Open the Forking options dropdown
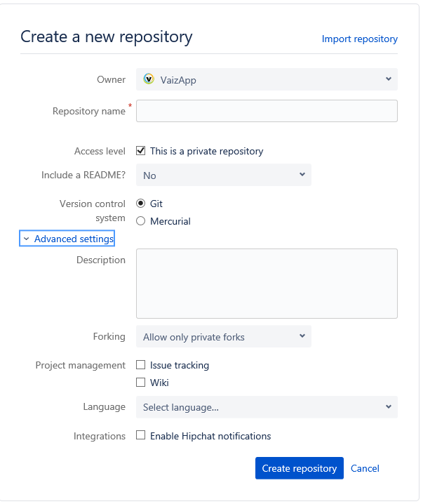The height and width of the screenshot is (504, 423). 223,337
